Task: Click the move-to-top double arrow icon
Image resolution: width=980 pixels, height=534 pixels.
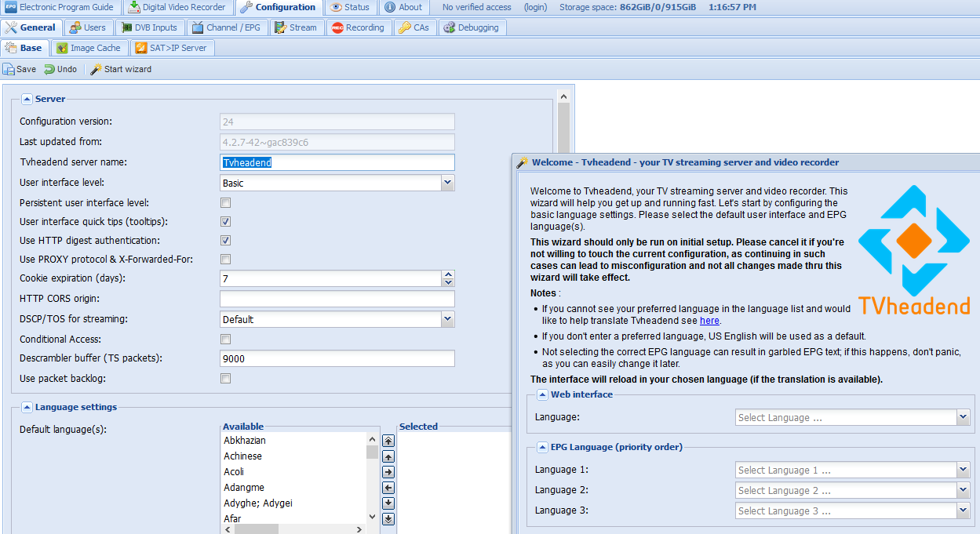Action: 388,441
